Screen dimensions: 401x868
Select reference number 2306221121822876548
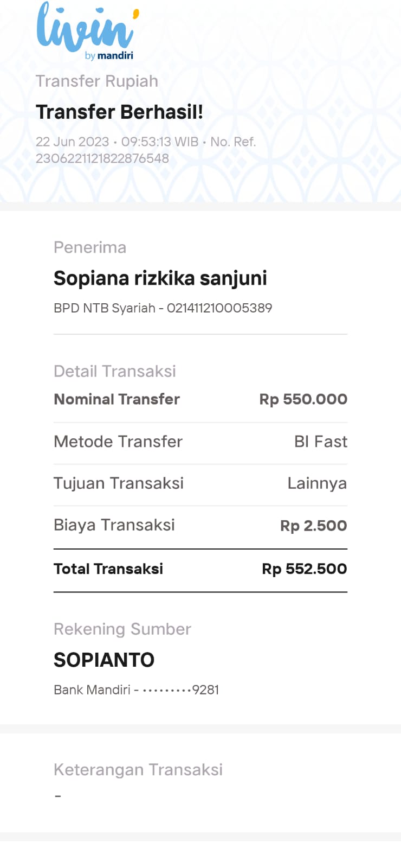tap(102, 158)
